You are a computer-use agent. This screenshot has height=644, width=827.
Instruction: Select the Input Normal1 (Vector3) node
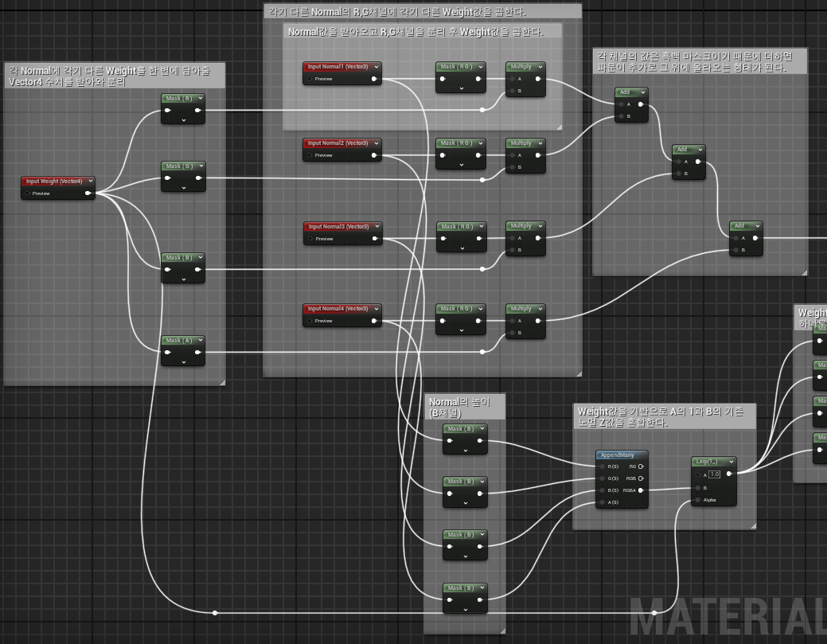[341, 67]
